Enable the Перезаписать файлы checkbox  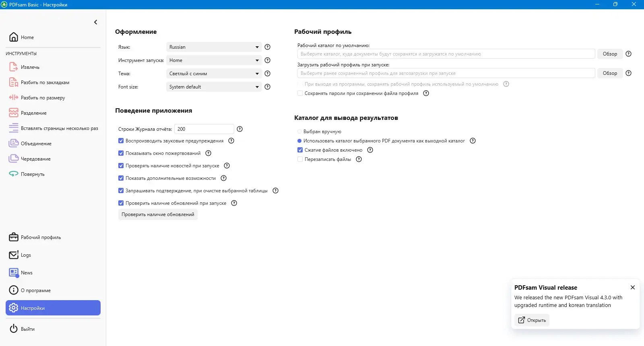(x=300, y=159)
